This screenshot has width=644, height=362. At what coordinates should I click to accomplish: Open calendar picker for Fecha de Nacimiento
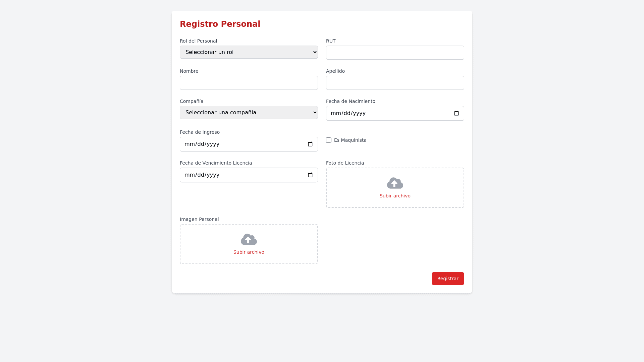click(456, 113)
